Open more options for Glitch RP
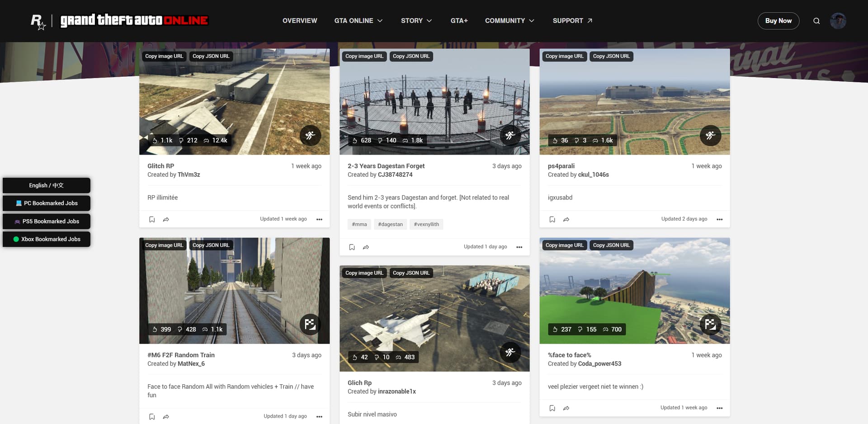This screenshot has width=868, height=424. coord(319,219)
